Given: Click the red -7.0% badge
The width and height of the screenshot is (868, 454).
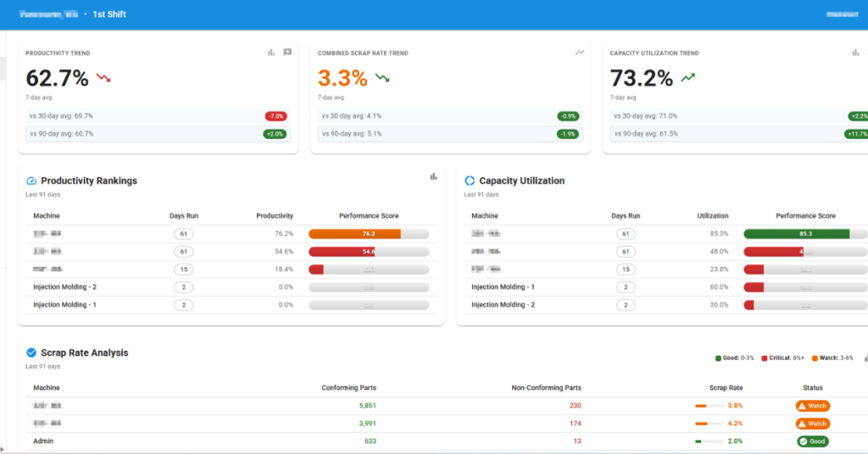Looking at the screenshot, I should pos(275,116).
